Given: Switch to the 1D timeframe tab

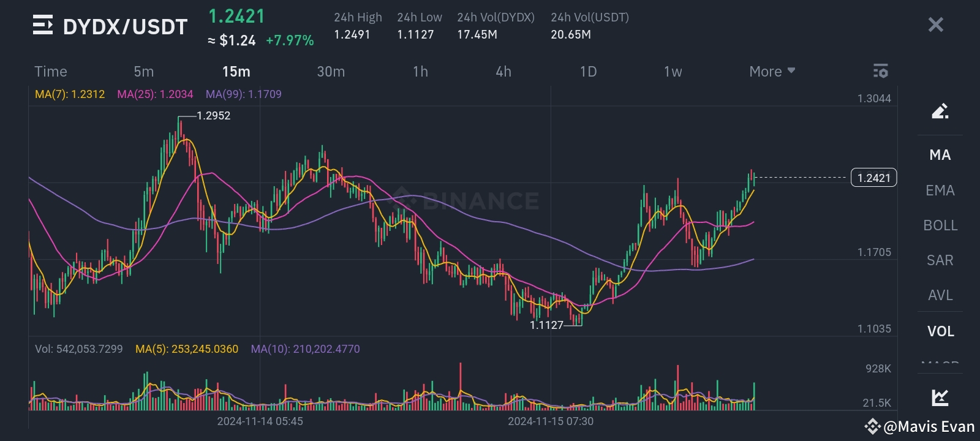Looking at the screenshot, I should 587,71.
